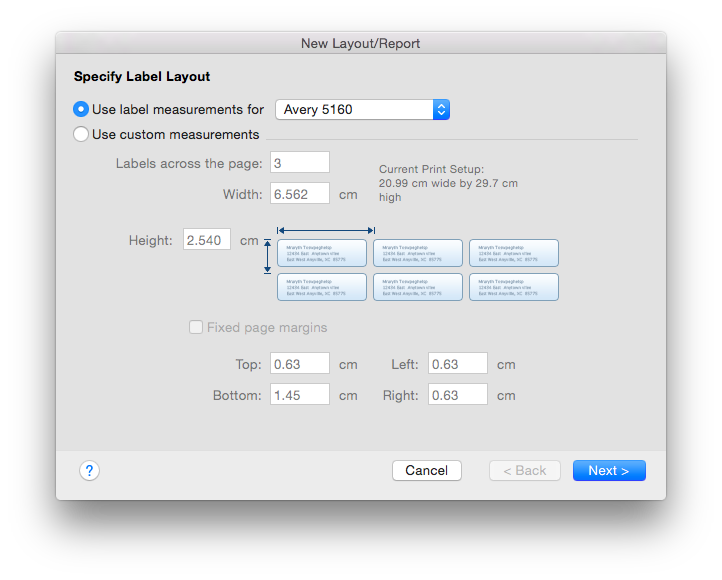This screenshot has width=722, height=580.
Task: Click the Bottom margin field showing 1.45
Action: click(300, 394)
